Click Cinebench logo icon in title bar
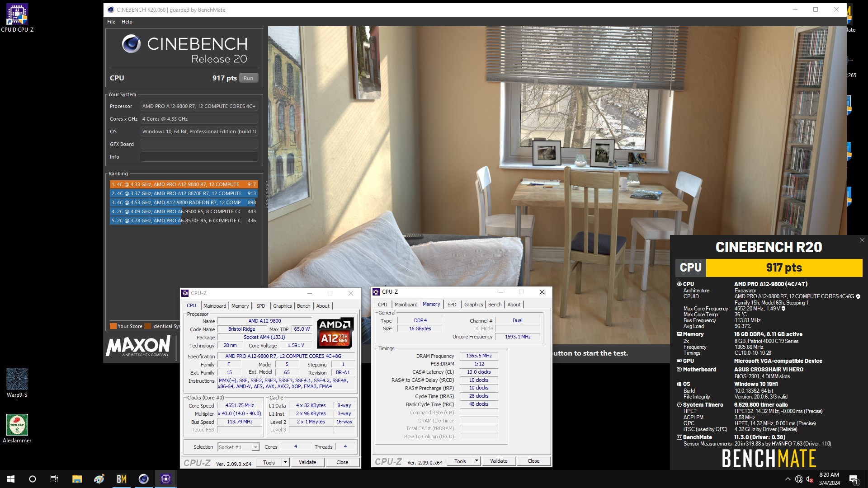 pos(111,9)
